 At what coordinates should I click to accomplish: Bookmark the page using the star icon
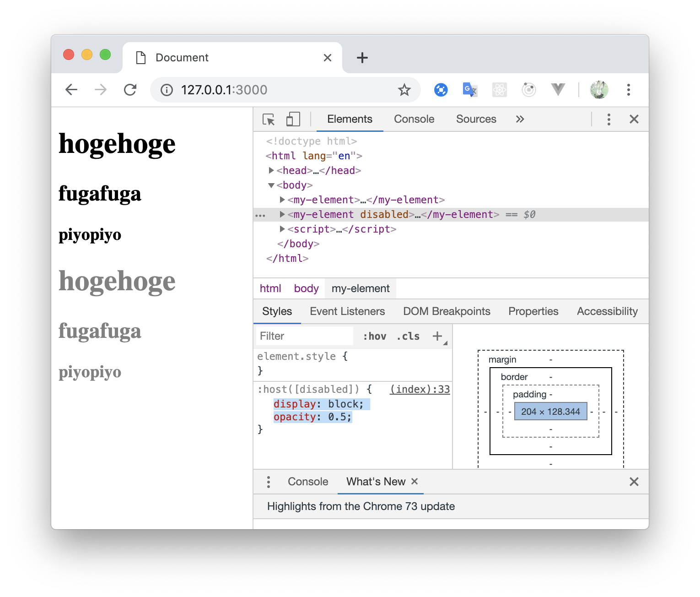click(404, 90)
